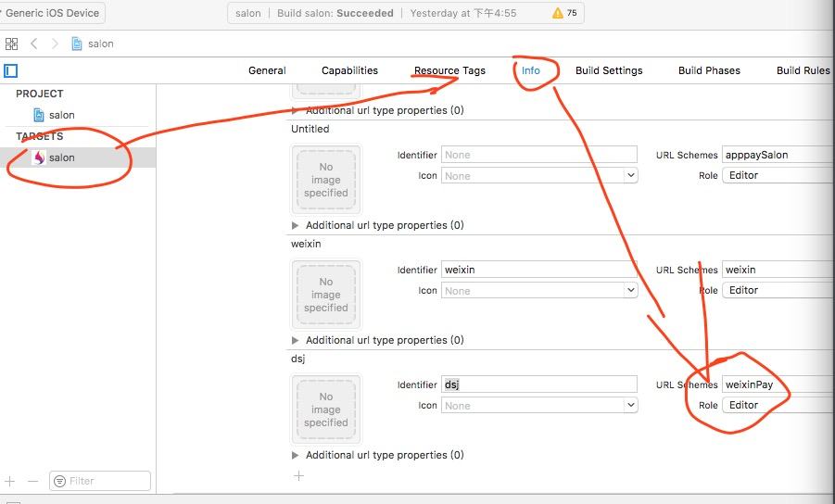Click the weixin Identifier field
The image size is (835, 504).
coord(539,270)
